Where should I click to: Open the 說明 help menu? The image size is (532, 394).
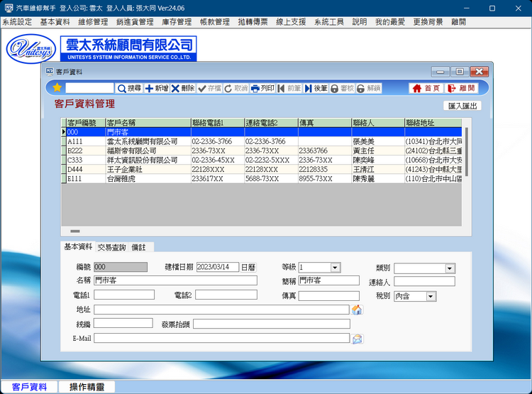360,22
